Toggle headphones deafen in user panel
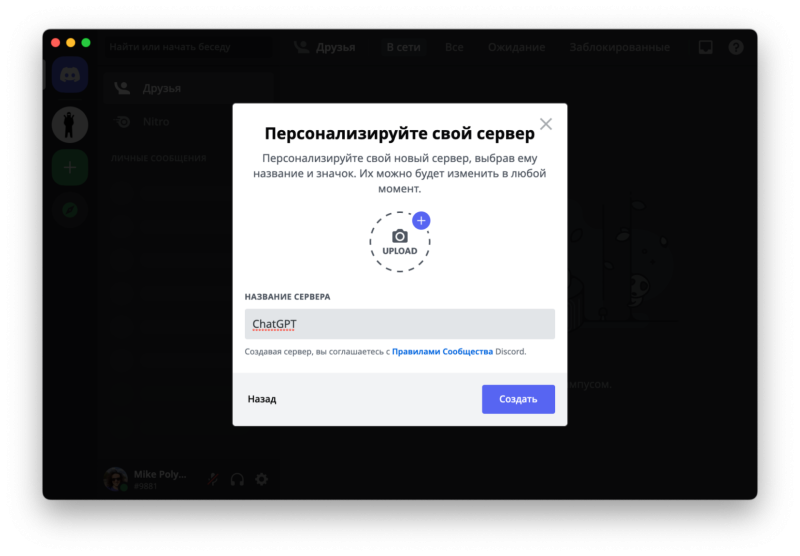Viewport: 800px width, 556px height. point(237,479)
